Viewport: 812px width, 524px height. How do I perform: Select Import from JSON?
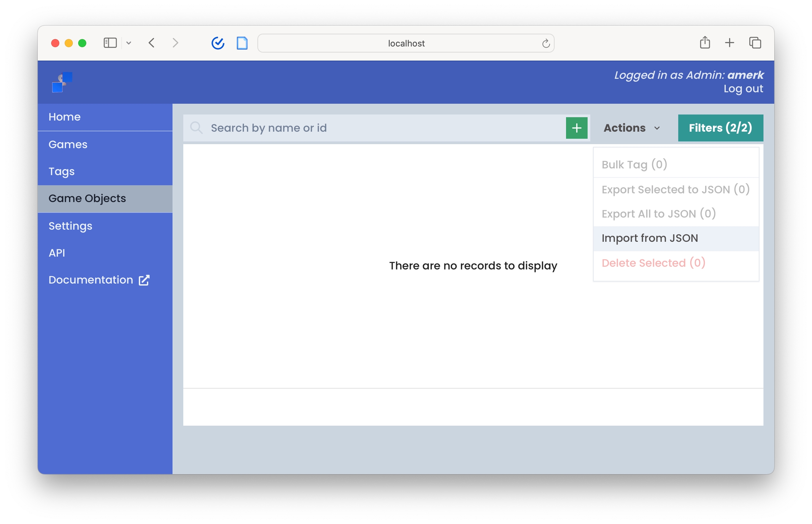click(x=676, y=239)
